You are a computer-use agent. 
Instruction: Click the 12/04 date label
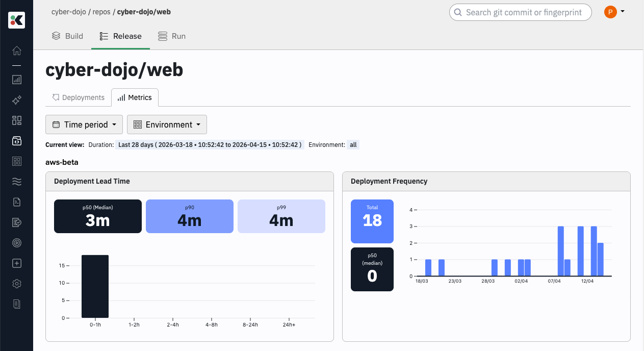coord(587,281)
